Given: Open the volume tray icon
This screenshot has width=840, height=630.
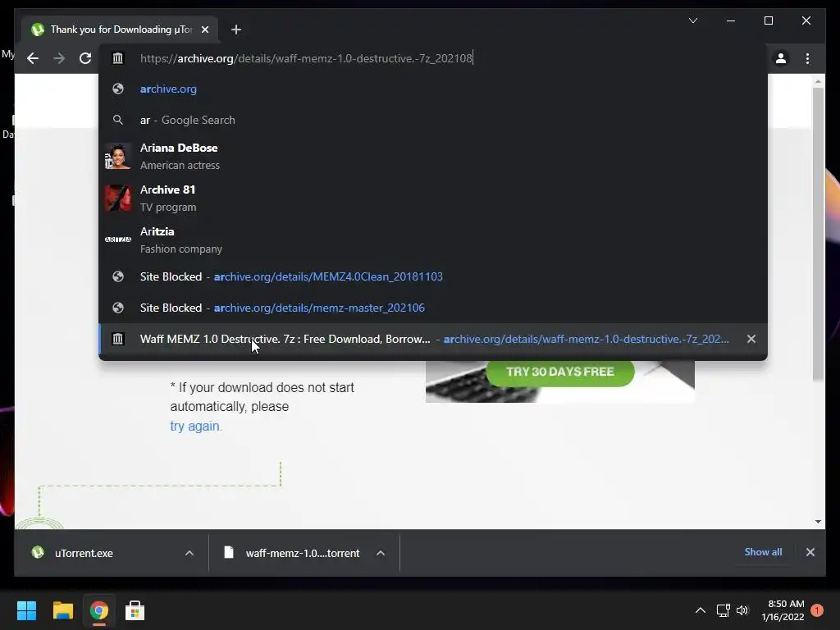Looking at the screenshot, I should click(x=742, y=610).
